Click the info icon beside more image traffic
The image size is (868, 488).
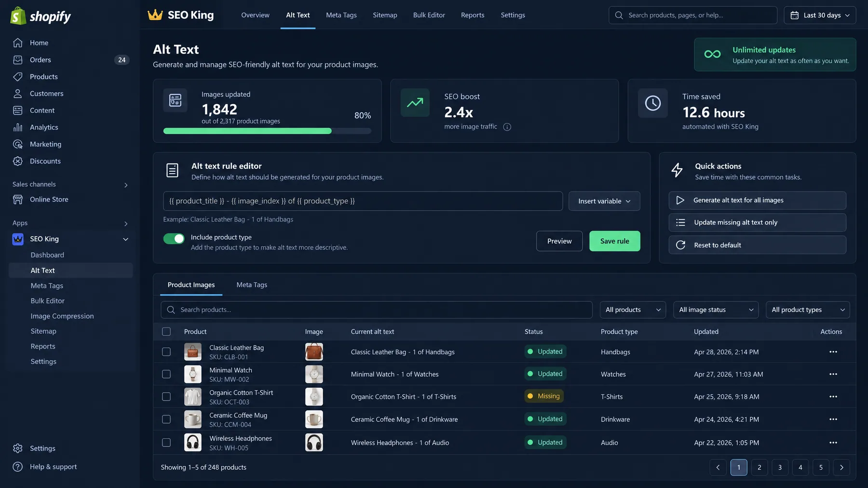click(x=507, y=127)
